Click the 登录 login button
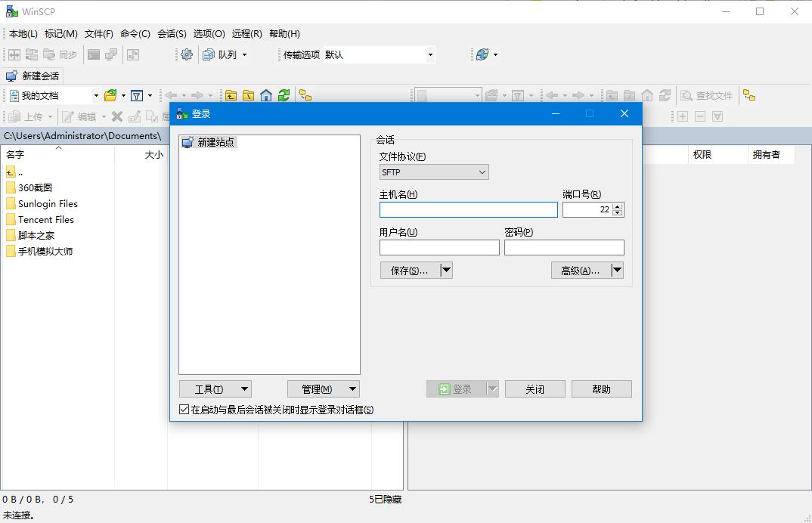Screen dimensions: 812x523 456,389
